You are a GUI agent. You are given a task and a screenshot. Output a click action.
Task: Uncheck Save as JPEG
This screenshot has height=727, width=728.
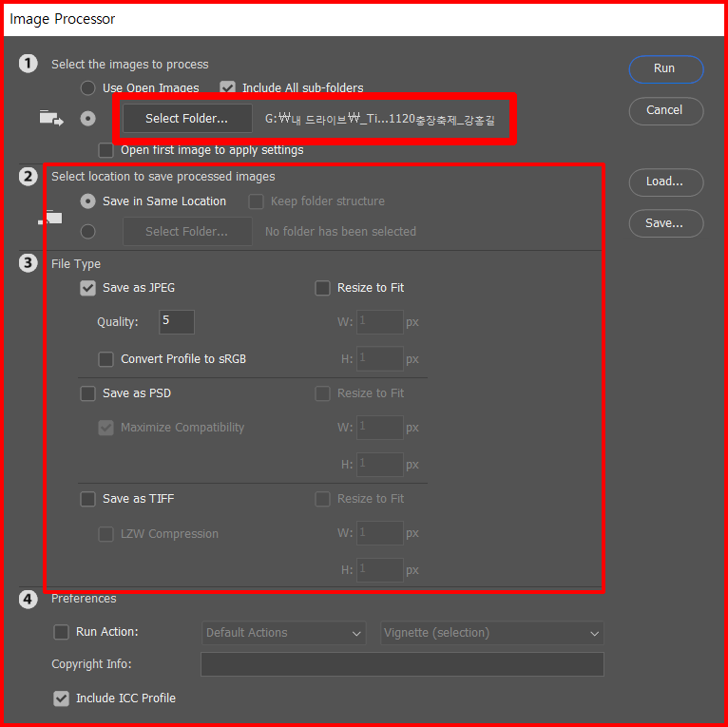pyautogui.click(x=87, y=288)
